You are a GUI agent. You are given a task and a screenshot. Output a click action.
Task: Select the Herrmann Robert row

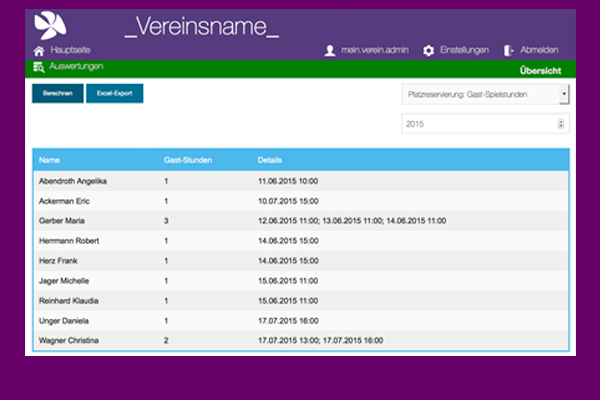[x=301, y=241]
